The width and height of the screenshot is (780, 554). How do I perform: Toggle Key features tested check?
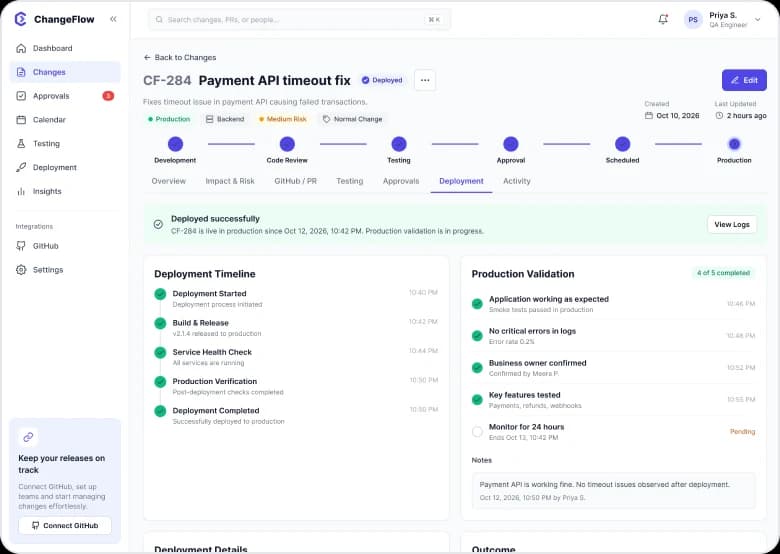(x=477, y=399)
